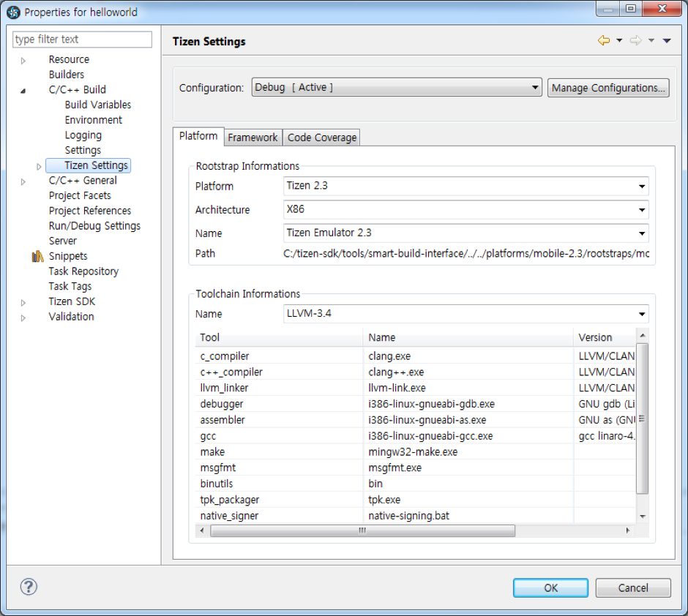Select the llvm_linker table row

(x=416, y=388)
